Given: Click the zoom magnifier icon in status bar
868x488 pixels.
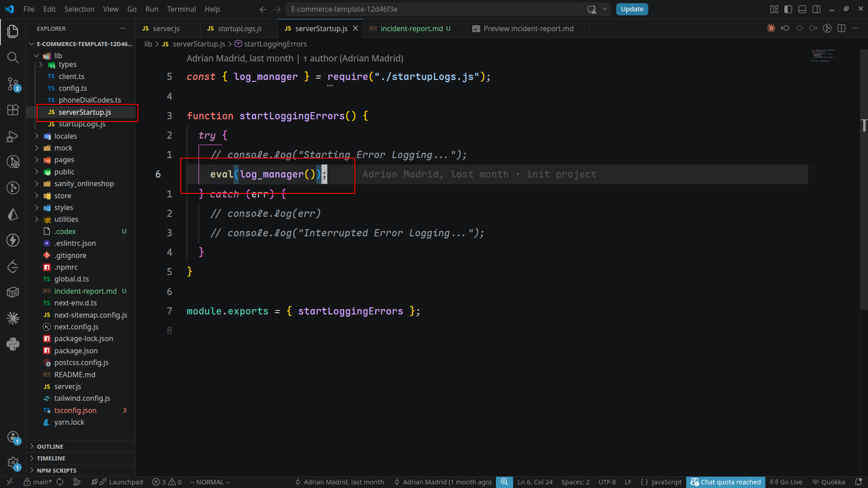Looking at the screenshot, I should pyautogui.click(x=505, y=482).
